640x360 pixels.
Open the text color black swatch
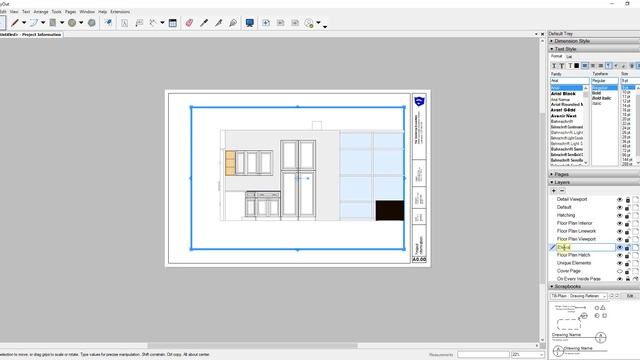[577, 66]
